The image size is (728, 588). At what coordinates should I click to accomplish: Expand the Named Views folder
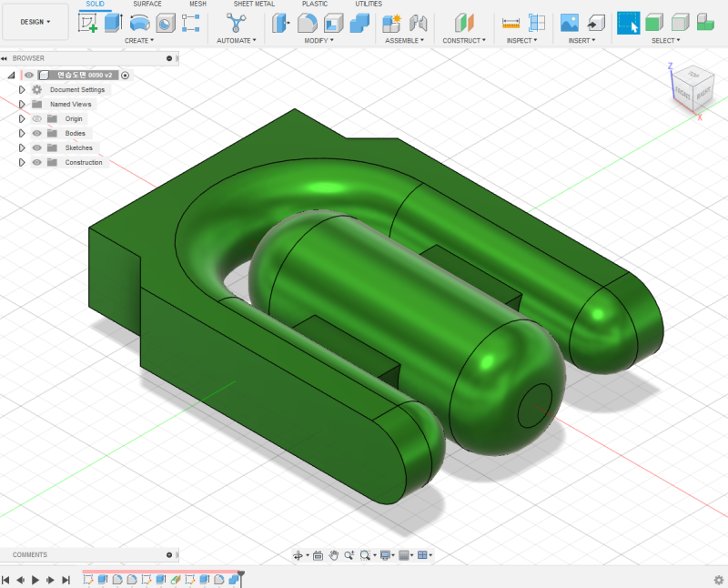(22, 104)
